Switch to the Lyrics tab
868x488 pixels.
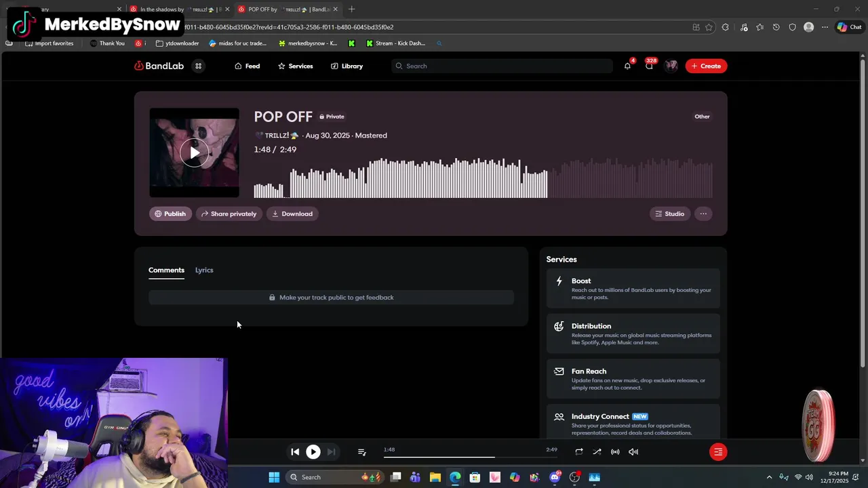click(x=204, y=270)
